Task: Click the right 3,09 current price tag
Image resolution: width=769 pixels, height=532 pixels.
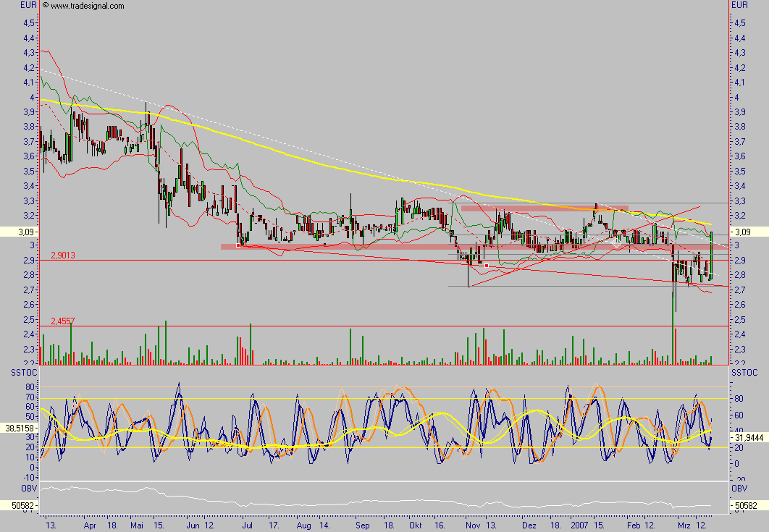Action: pos(747,232)
